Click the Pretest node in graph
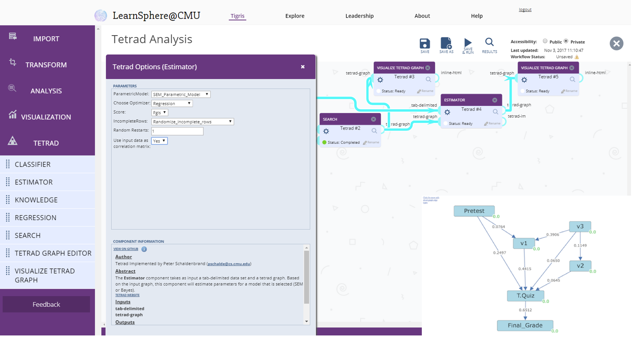The height and width of the screenshot is (345, 644). (474, 211)
